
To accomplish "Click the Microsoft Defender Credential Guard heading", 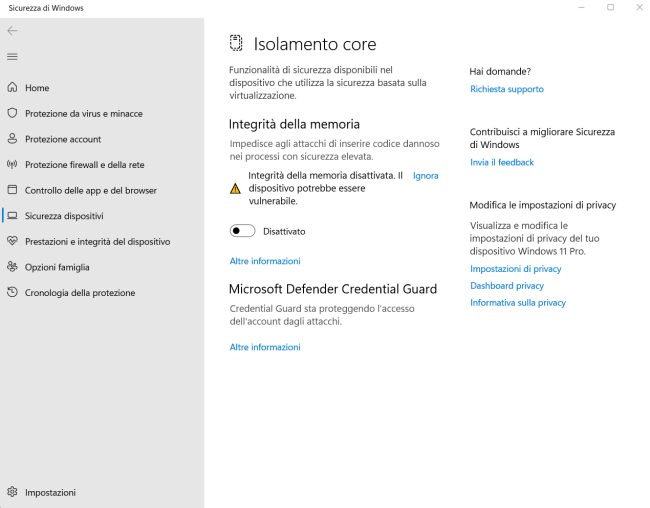I will [333, 289].
